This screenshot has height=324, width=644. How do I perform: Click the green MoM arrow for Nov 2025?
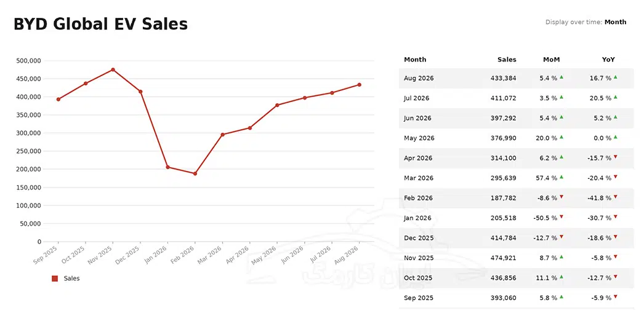click(561, 257)
